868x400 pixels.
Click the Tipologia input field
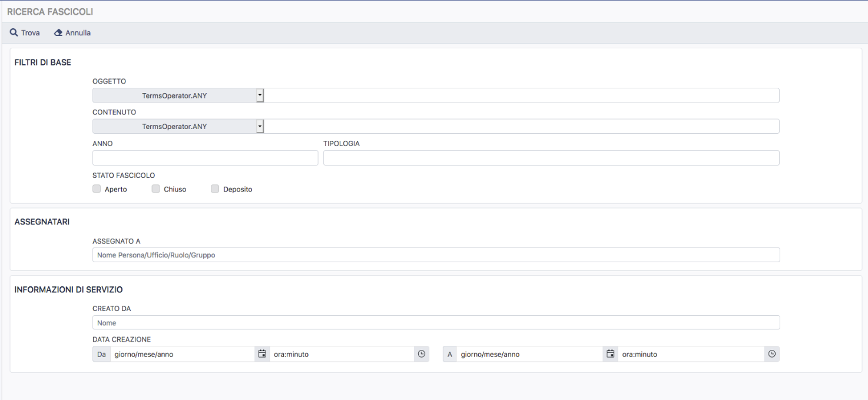click(x=551, y=158)
